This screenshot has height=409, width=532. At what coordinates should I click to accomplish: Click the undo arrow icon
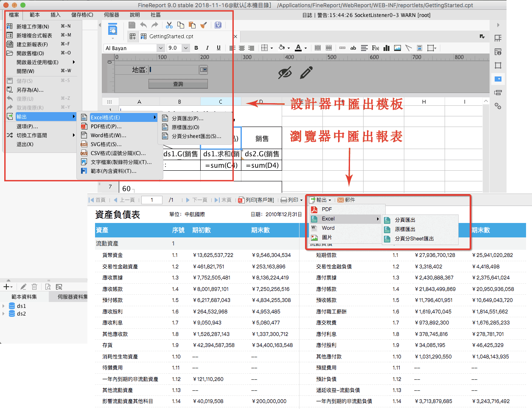click(143, 25)
